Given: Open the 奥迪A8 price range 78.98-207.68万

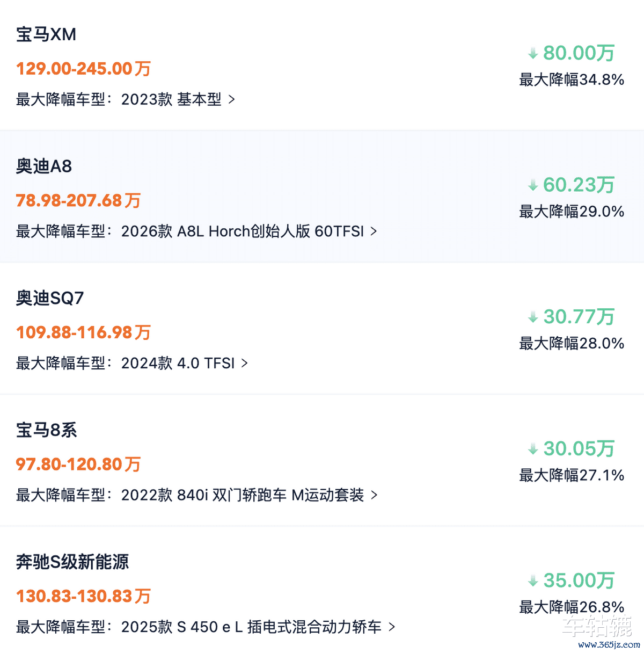Looking at the screenshot, I should tap(78, 201).
